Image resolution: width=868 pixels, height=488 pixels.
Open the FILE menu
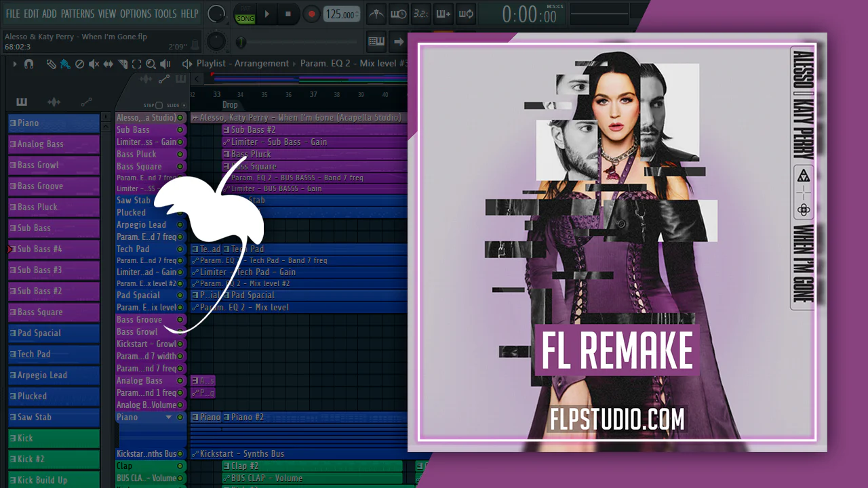[13, 14]
